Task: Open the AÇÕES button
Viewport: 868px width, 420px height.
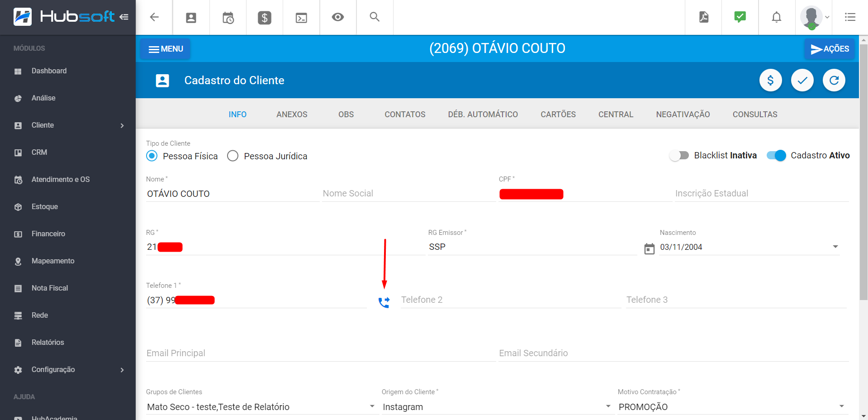Action: [x=830, y=49]
